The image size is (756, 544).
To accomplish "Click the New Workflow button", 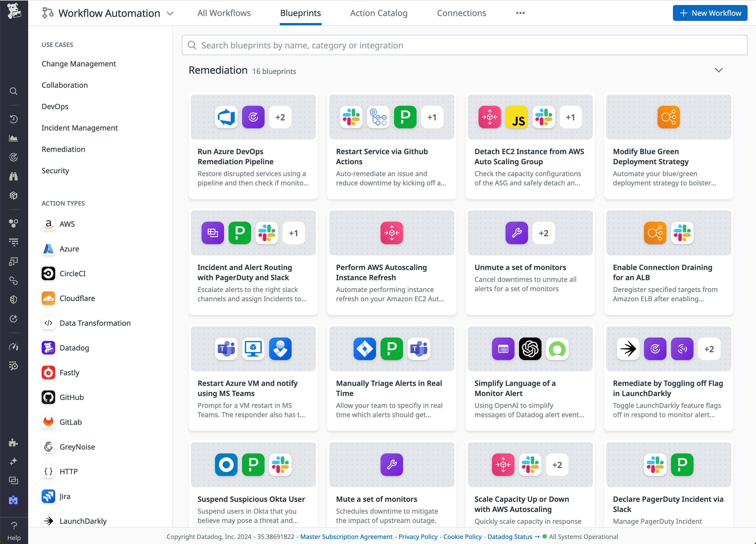I will point(710,13).
